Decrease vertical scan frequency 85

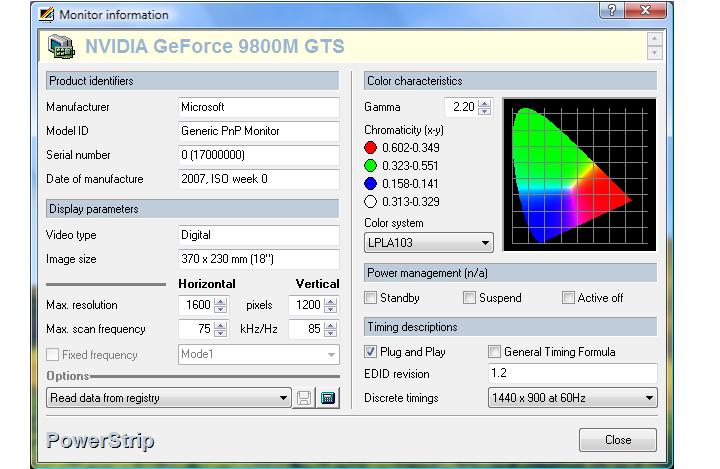click(330, 333)
